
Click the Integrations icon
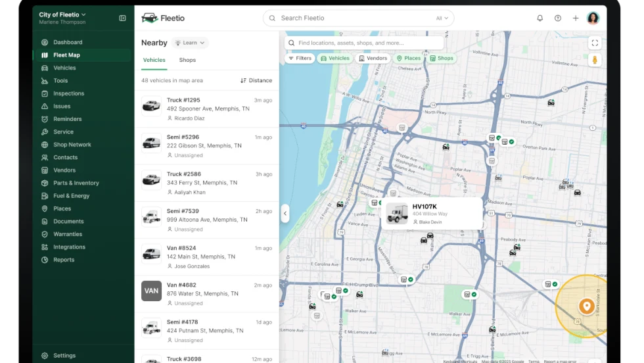coord(45,247)
